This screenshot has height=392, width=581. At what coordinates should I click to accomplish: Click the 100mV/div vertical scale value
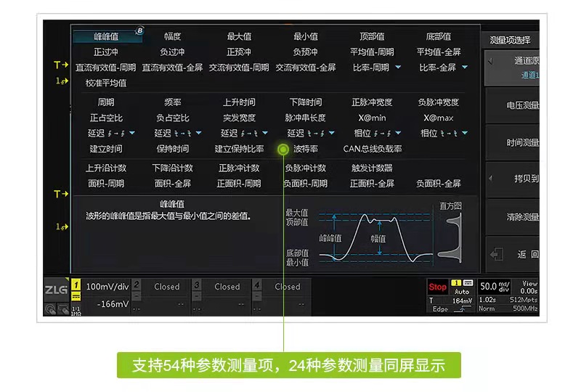107,287
